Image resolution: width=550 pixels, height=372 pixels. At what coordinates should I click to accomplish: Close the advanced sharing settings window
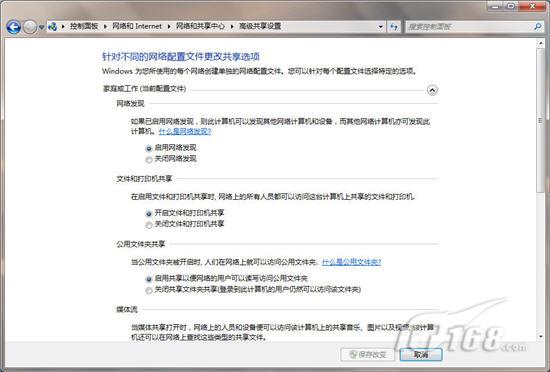(532, 6)
